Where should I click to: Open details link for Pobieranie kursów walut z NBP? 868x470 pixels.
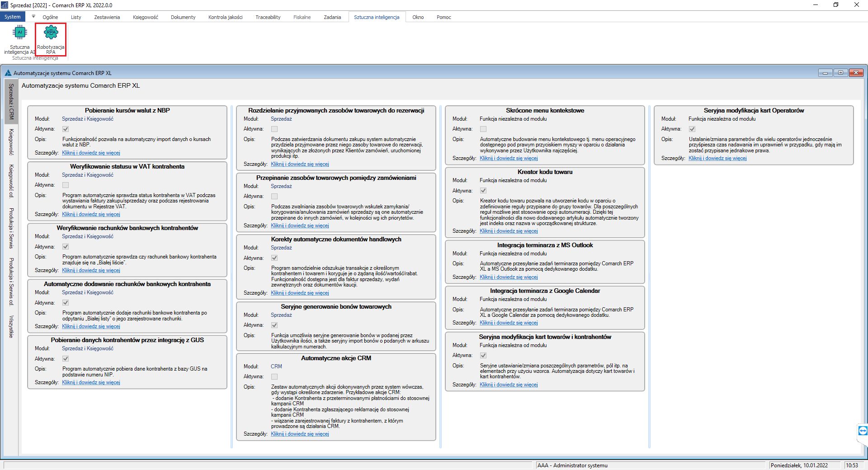91,153
